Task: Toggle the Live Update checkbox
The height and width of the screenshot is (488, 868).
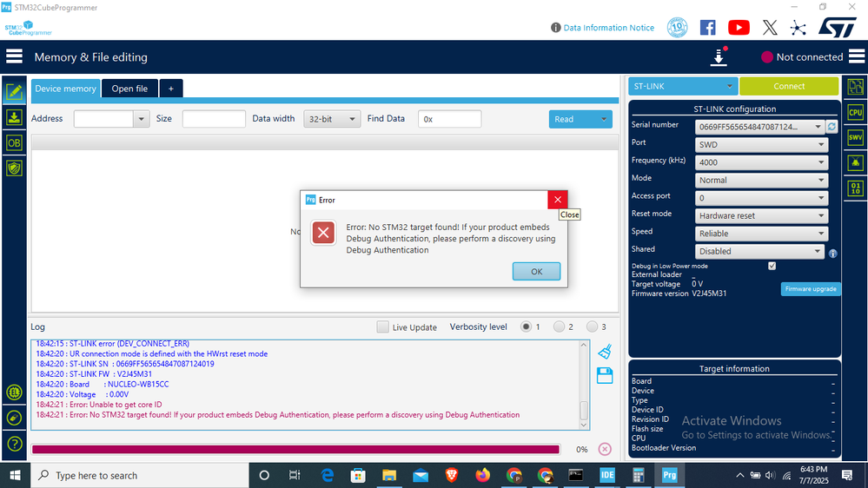Action: click(382, 327)
